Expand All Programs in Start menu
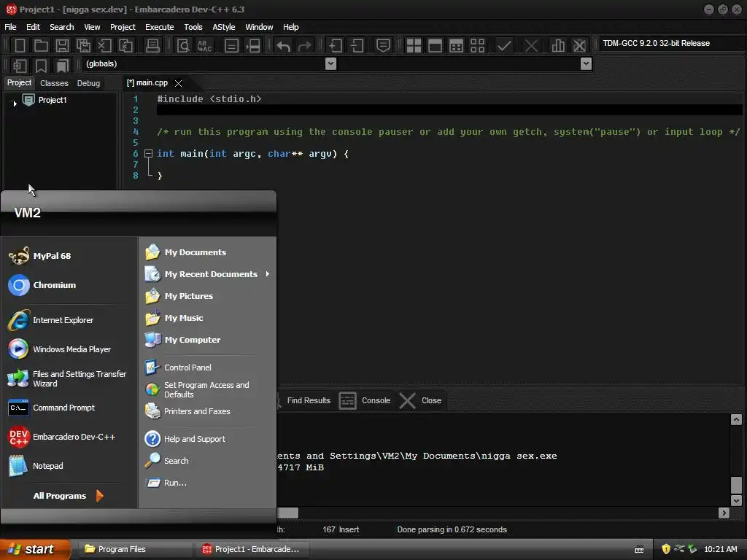This screenshot has width=747, height=560. pos(68,496)
